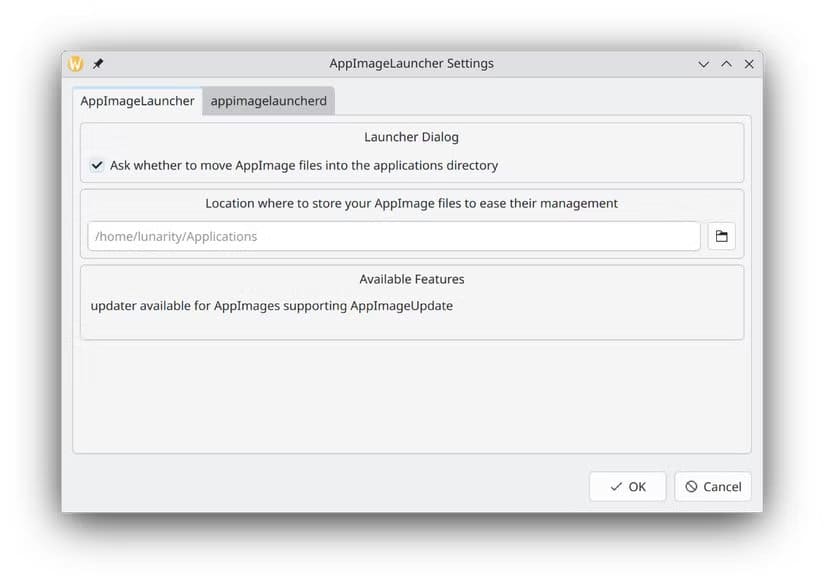Image resolution: width=825 pixels, height=586 pixels.
Task: Focus the /home/lunarity/Applications path field
Action: pos(394,236)
